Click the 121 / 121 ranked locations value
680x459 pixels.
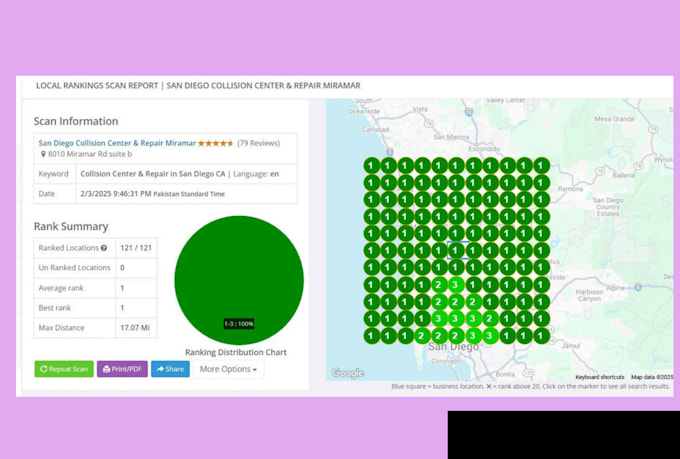coord(136,248)
